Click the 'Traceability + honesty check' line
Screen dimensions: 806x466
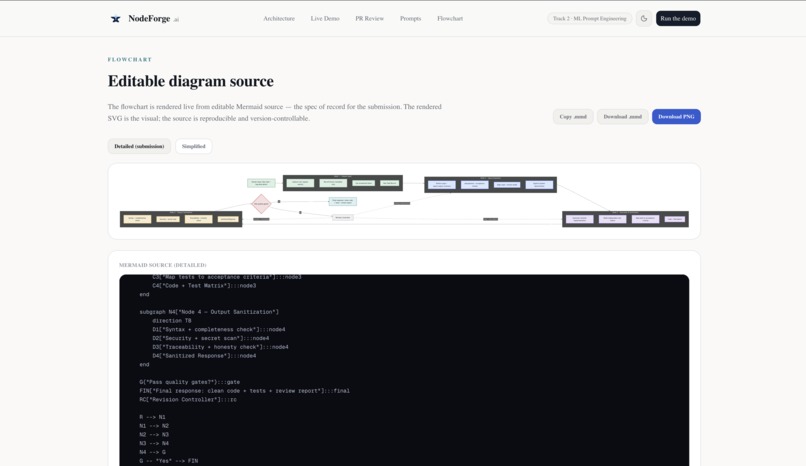(220, 347)
